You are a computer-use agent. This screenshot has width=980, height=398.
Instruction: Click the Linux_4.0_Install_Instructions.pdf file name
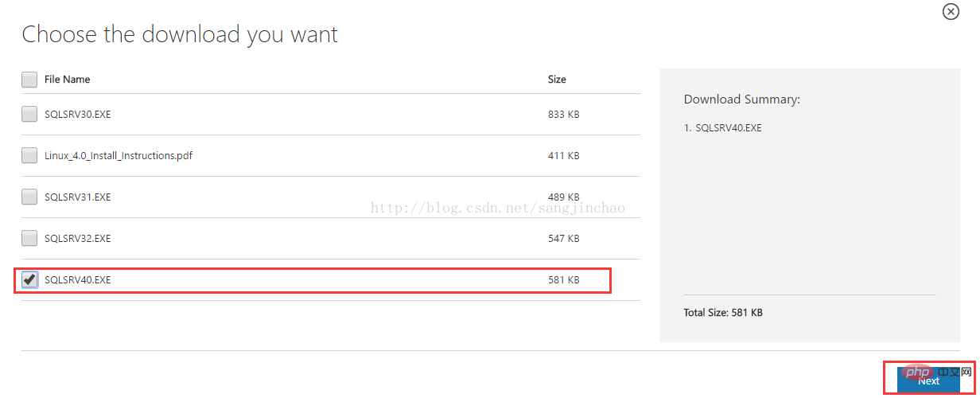pyautogui.click(x=119, y=155)
